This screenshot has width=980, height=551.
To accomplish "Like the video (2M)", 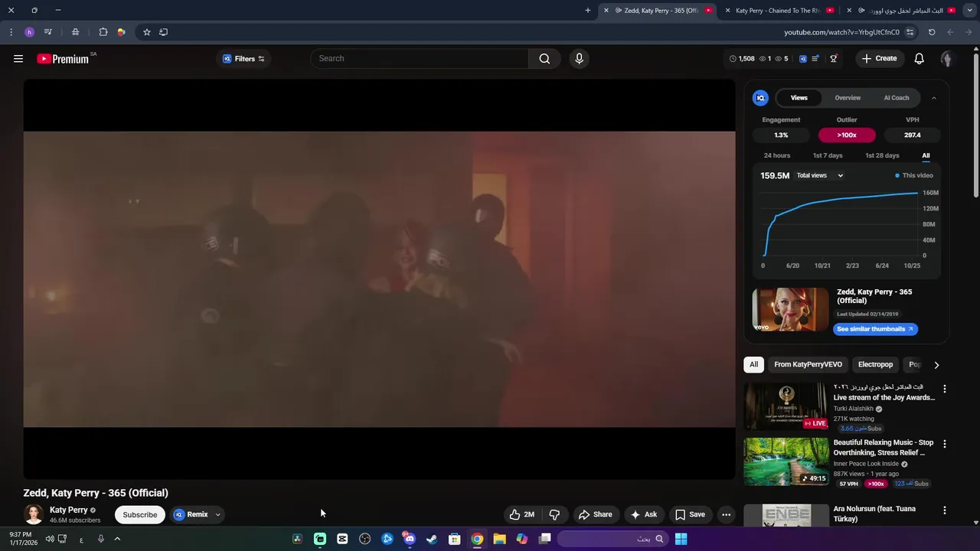I will tap(522, 515).
